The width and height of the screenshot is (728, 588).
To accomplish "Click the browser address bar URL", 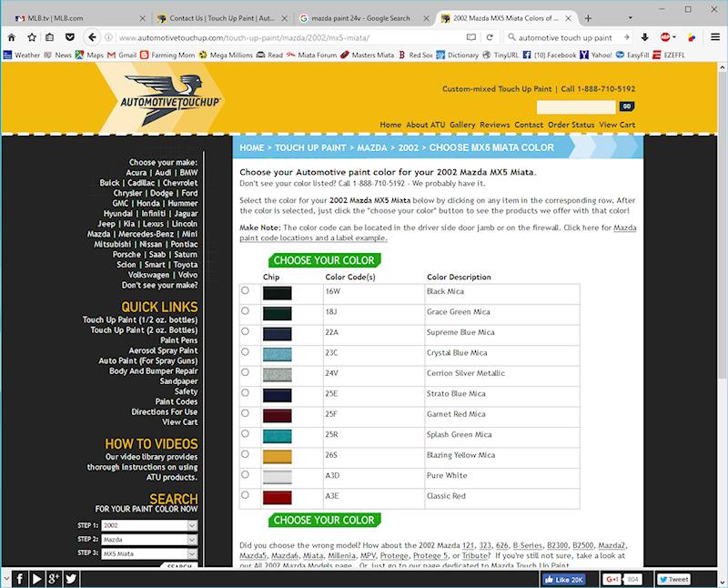I will click(244, 37).
